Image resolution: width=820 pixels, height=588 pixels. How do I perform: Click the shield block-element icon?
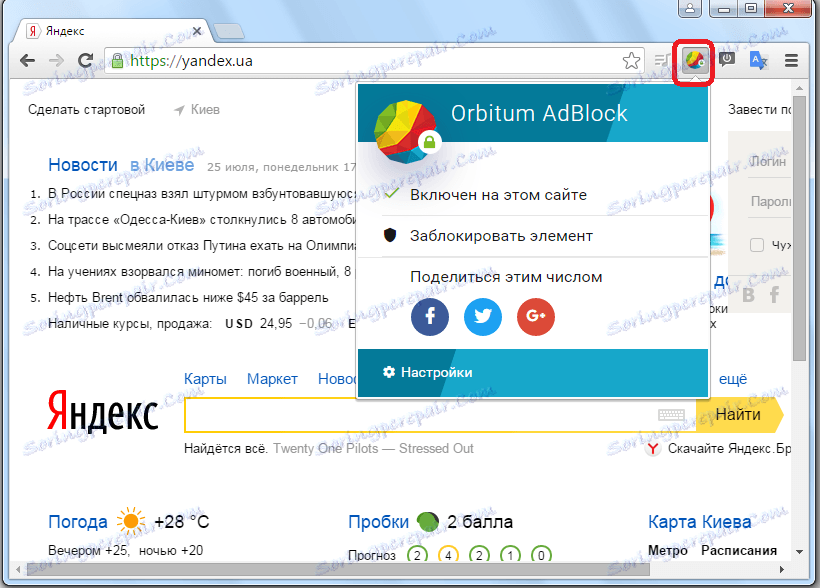pos(390,235)
